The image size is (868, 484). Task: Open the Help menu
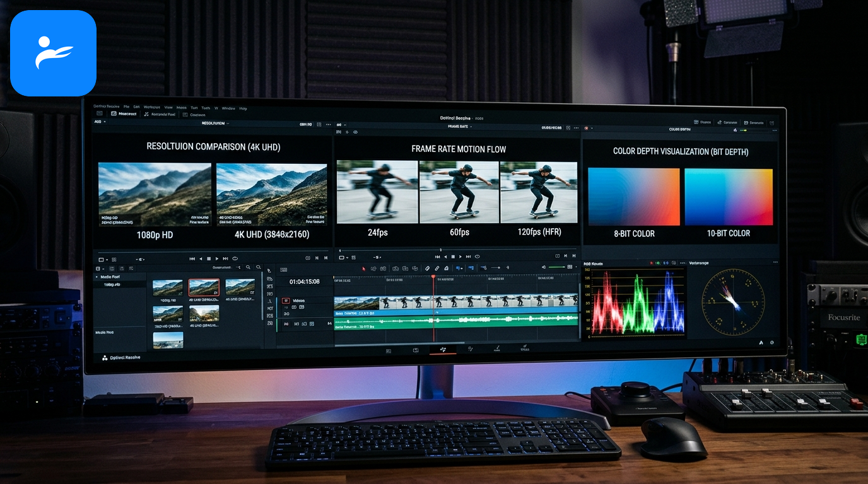(x=243, y=108)
